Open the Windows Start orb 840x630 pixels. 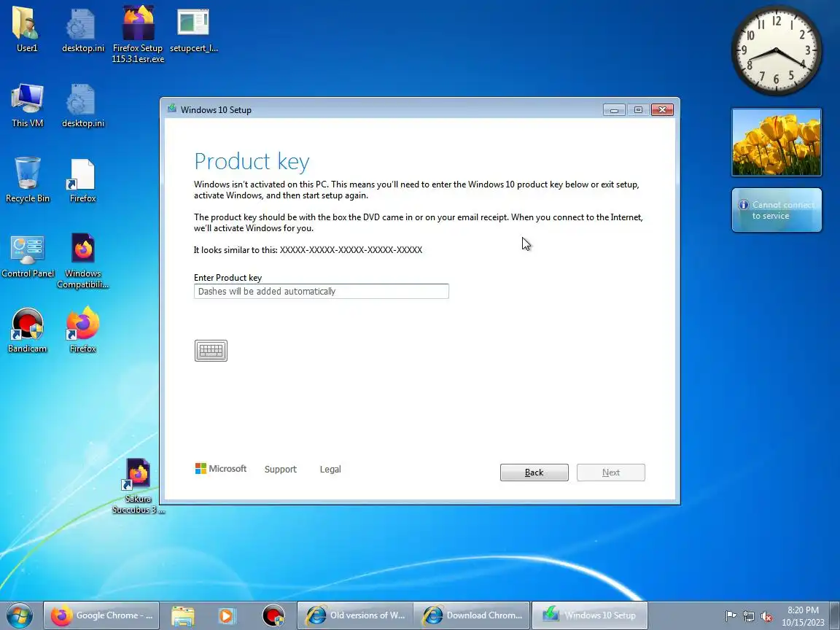20,615
